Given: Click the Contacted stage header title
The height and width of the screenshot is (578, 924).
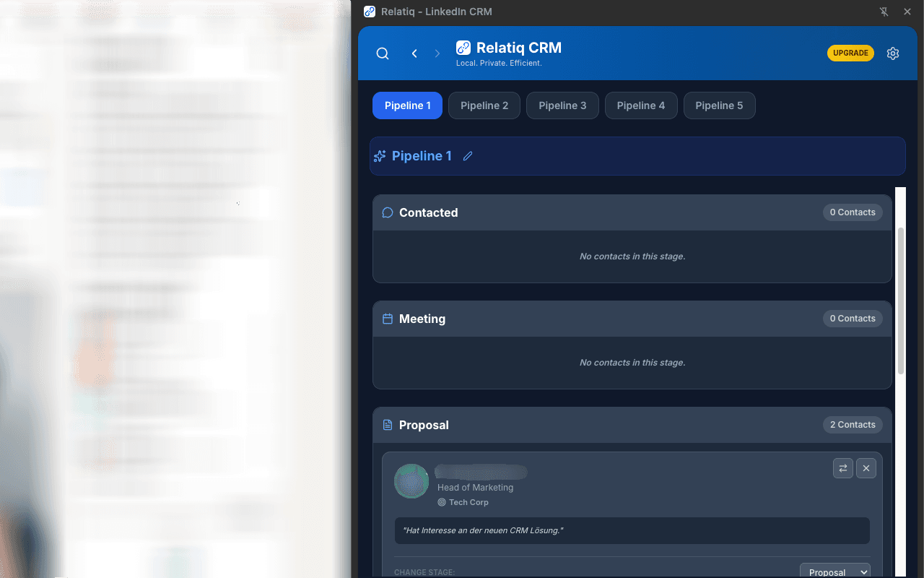Looking at the screenshot, I should click(429, 212).
